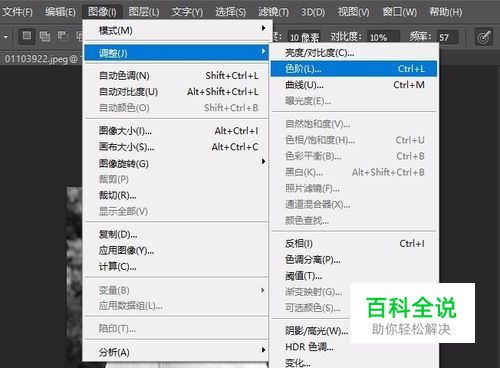
Task: Choose 陷印(T)... menu entry
Action: click(176, 329)
